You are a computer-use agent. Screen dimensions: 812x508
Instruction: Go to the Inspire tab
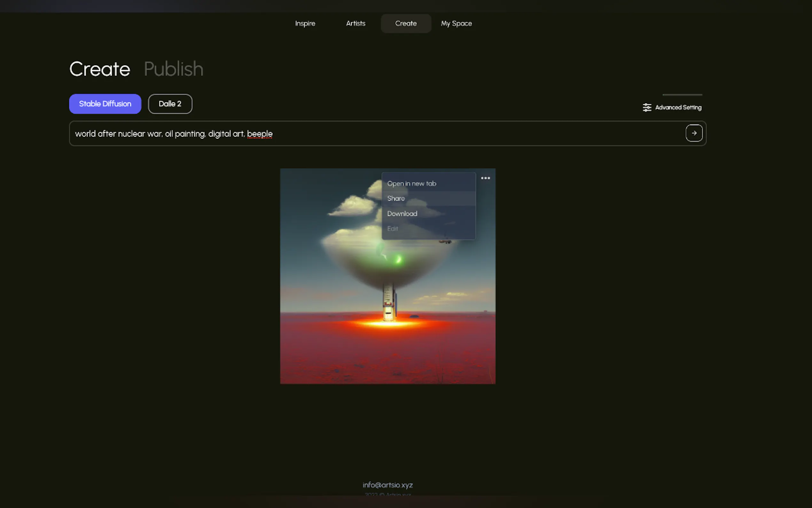305,24
